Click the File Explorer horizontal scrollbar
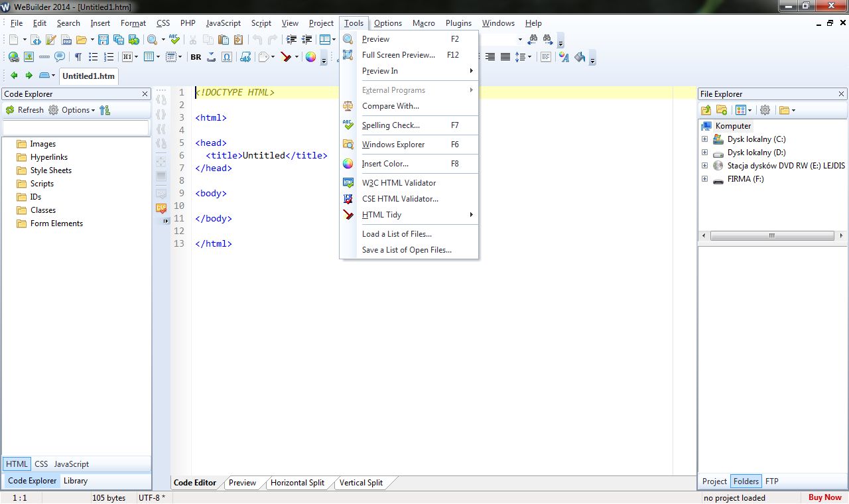 tap(772, 235)
